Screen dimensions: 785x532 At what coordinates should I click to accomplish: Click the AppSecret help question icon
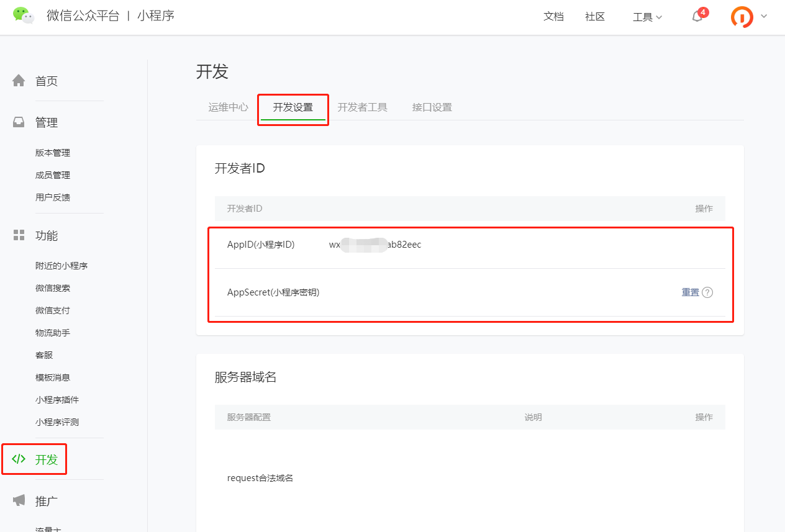[707, 292]
